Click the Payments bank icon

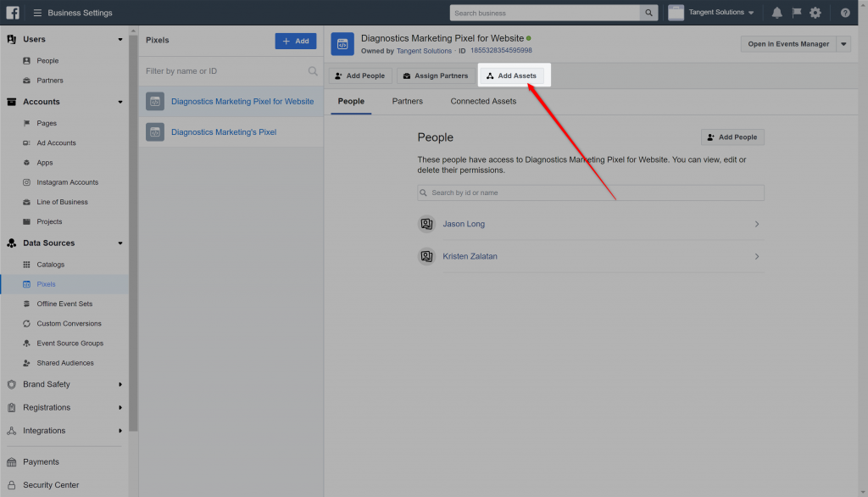click(12, 462)
